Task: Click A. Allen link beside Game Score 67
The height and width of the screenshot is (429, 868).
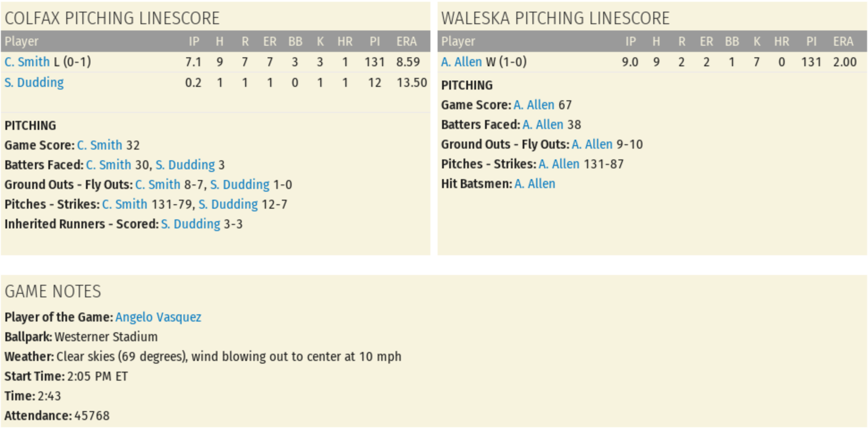Action: click(534, 105)
